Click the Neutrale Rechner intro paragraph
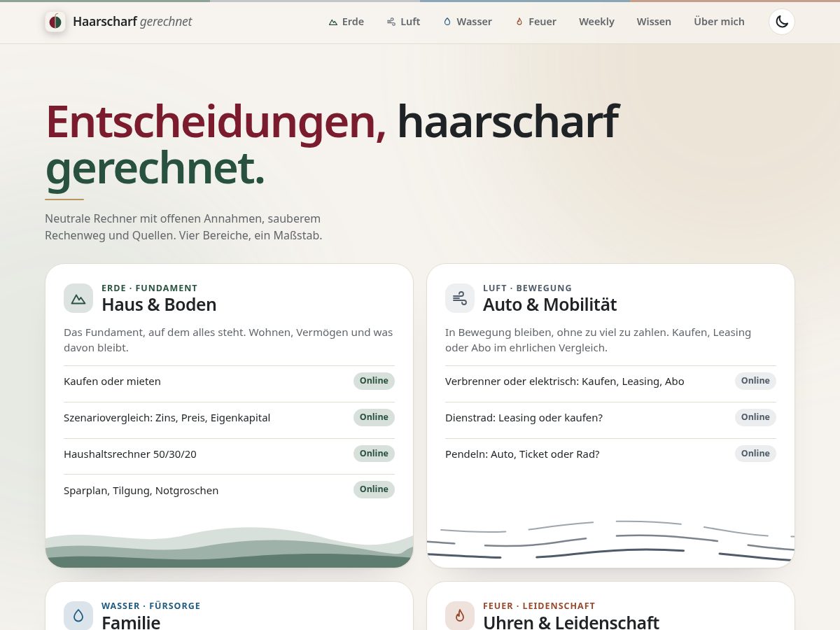 (x=183, y=227)
